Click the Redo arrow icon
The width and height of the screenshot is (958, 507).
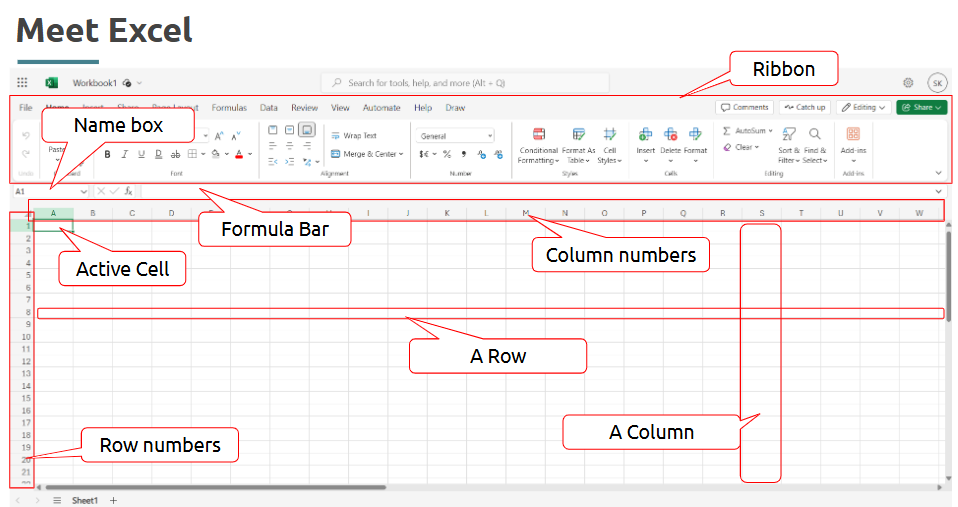tap(26, 153)
